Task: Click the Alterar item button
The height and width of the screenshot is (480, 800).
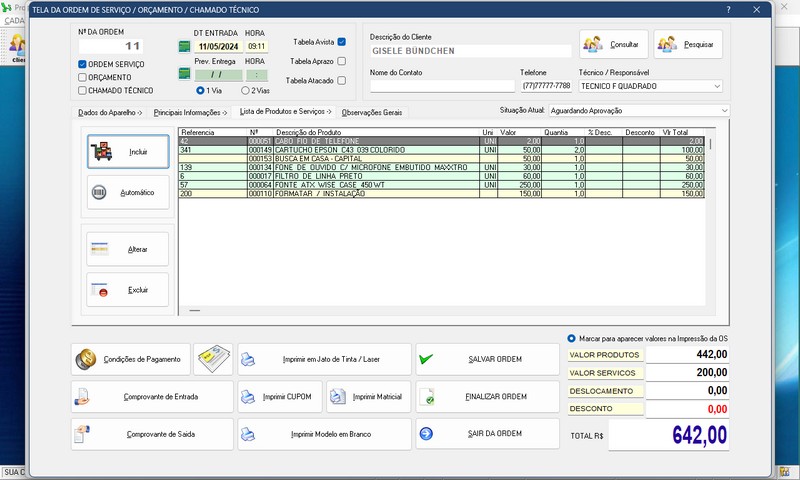Action: coord(128,249)
